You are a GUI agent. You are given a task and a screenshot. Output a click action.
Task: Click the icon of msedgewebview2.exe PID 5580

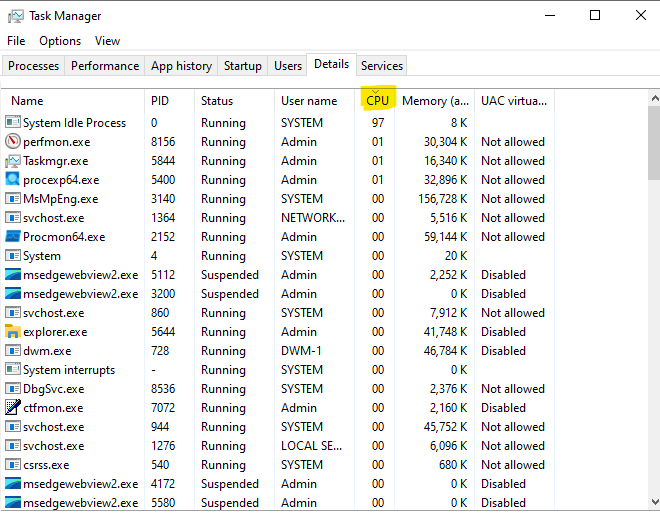click(13, 502)
